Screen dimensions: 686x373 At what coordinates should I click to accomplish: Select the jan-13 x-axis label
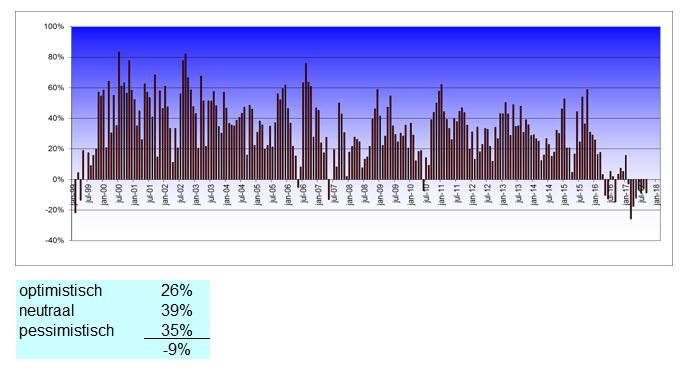[x=503, y=195]
